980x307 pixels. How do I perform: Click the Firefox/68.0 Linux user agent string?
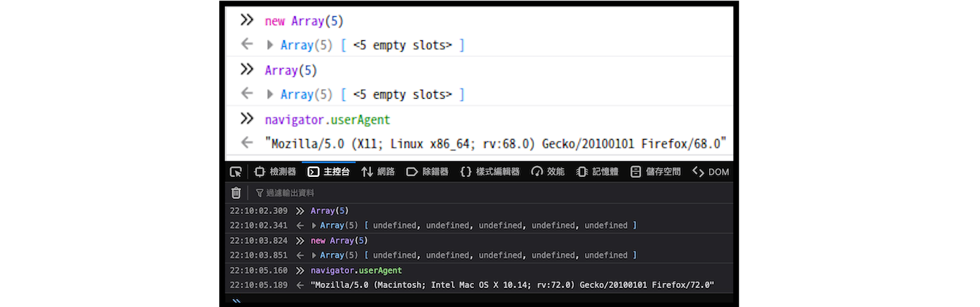[495, 143]
